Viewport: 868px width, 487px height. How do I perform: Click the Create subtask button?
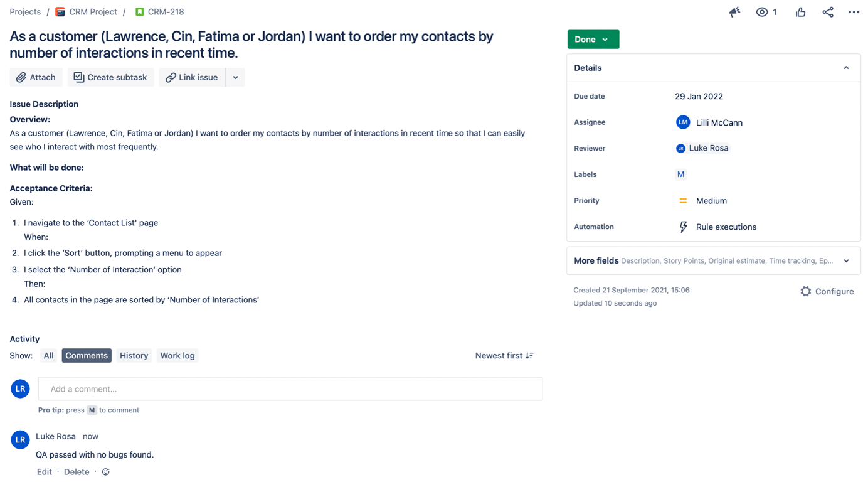click(110, 77)
